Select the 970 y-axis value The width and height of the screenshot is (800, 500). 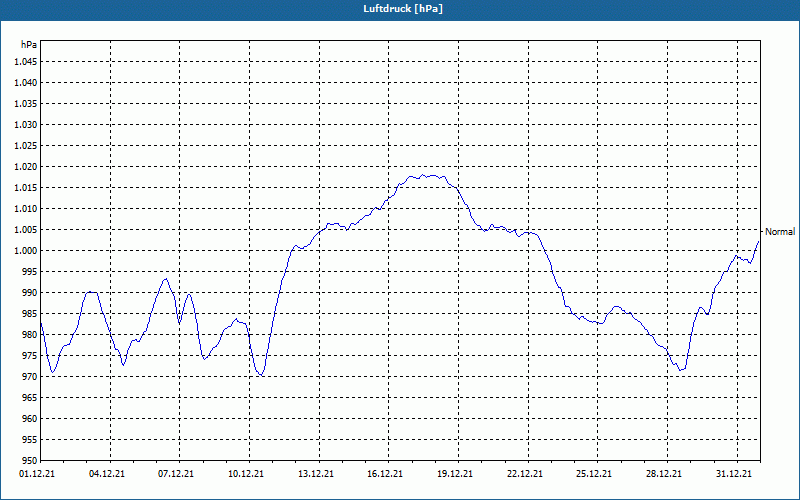30,377
